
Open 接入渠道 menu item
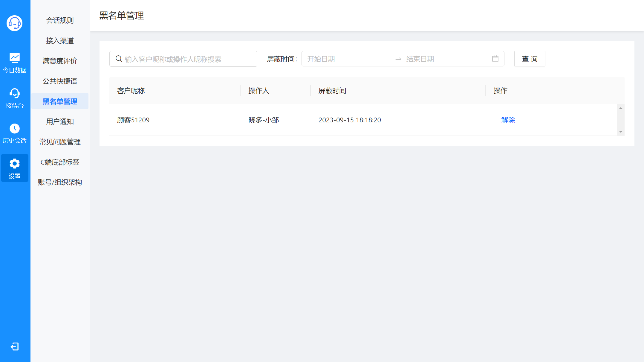(x=60, y=41)
